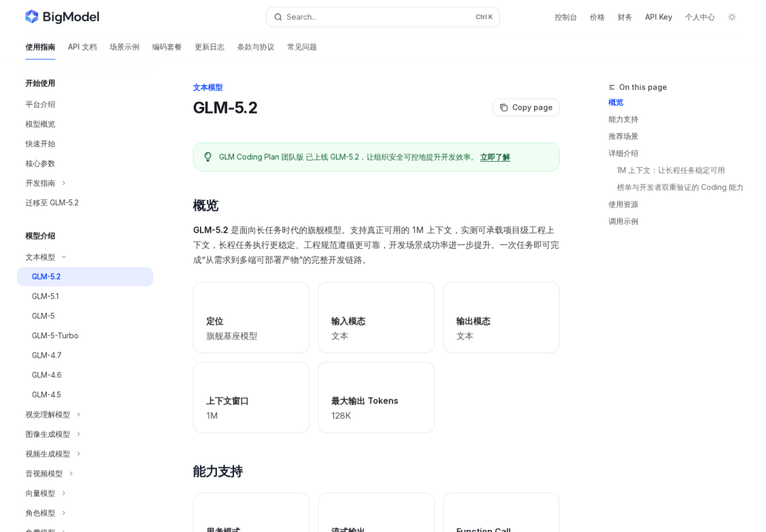Switch to the 条款与协议 tab
Viewport: 766px width, 532px height.
(x=255, y=47)
